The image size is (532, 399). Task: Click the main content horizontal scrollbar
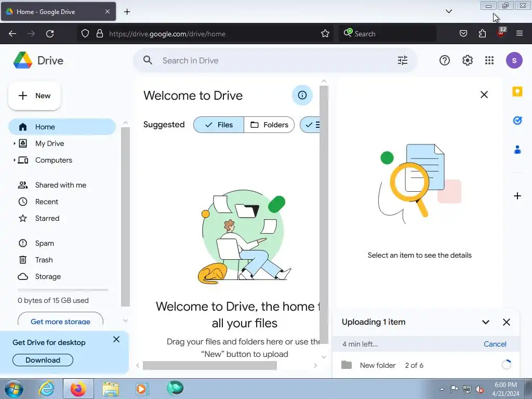tap(210, 365)
